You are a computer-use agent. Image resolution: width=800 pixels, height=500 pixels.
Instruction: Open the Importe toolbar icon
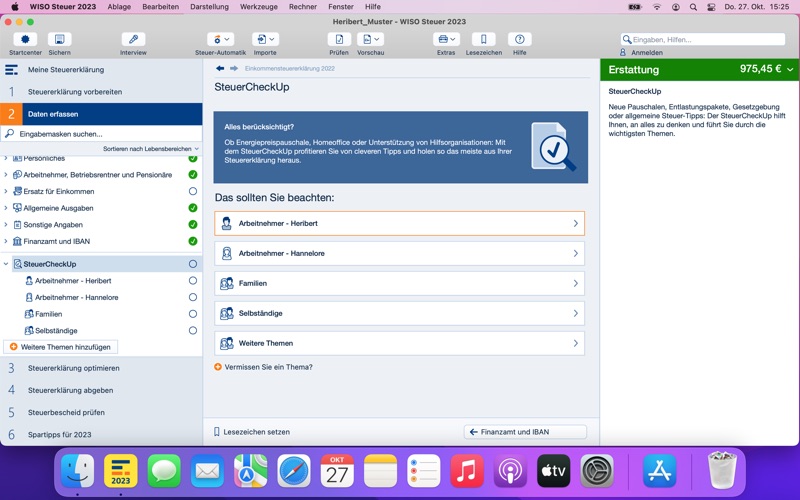(x=265, y=39)
